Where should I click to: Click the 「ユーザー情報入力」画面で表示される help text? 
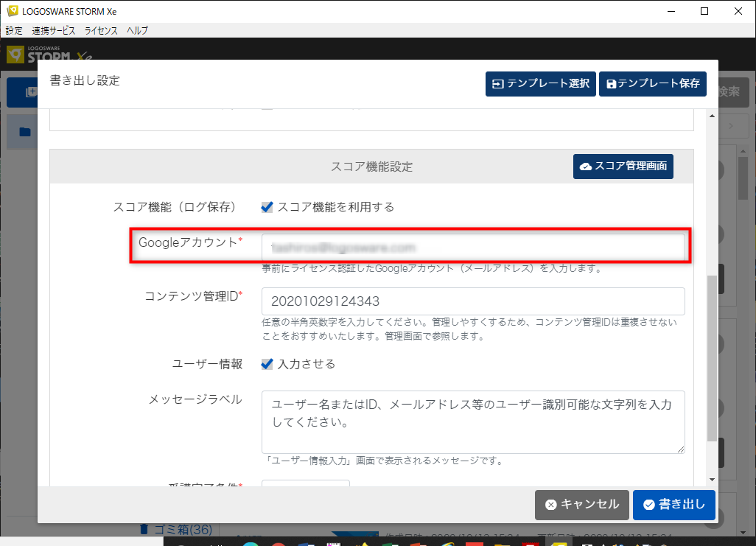tap(385, 461)
